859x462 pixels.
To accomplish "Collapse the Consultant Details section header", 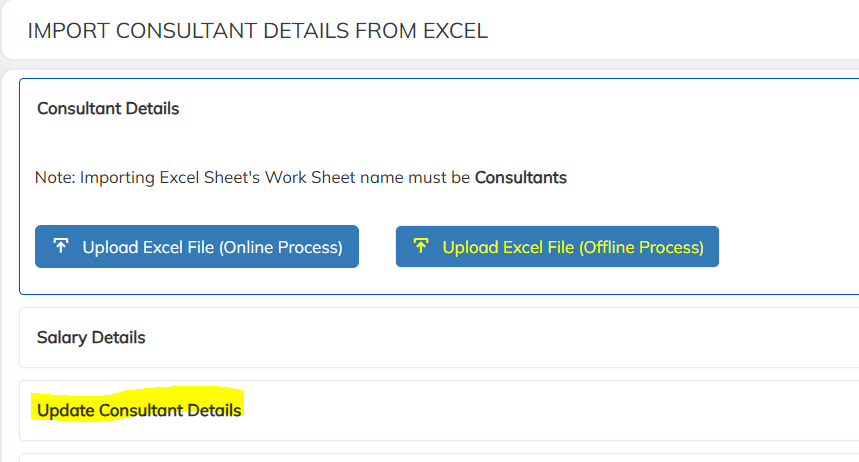I will point(108,108).
